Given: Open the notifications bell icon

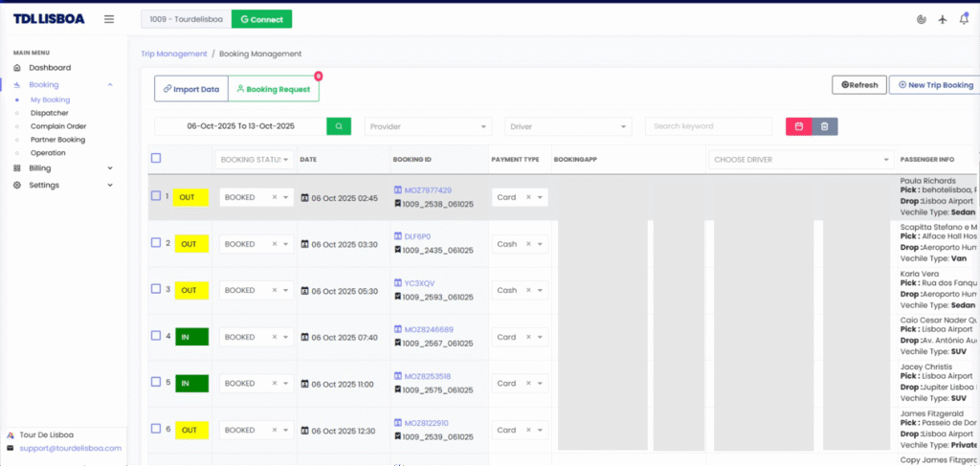Looking at the screenshot, I should 964,19.
